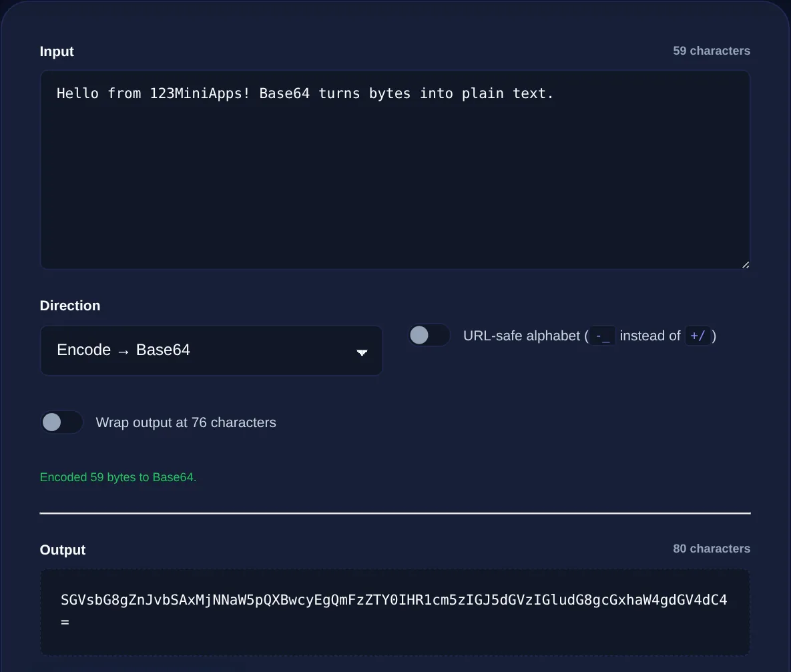Click inside the Input text area
This screenshot has height=672, width=791.
pos(395,170)
